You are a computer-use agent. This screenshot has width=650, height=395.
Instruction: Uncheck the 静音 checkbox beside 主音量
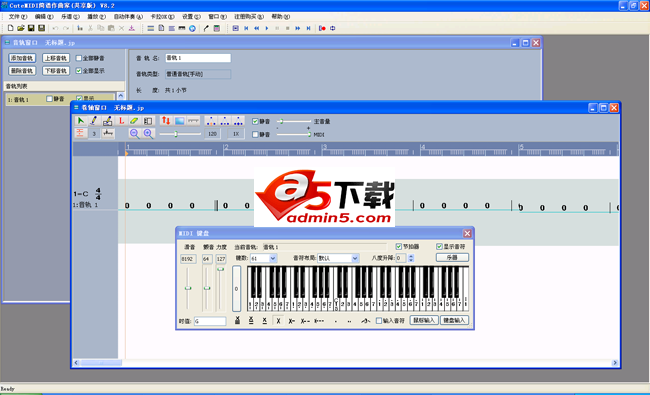tap(255, 121)
